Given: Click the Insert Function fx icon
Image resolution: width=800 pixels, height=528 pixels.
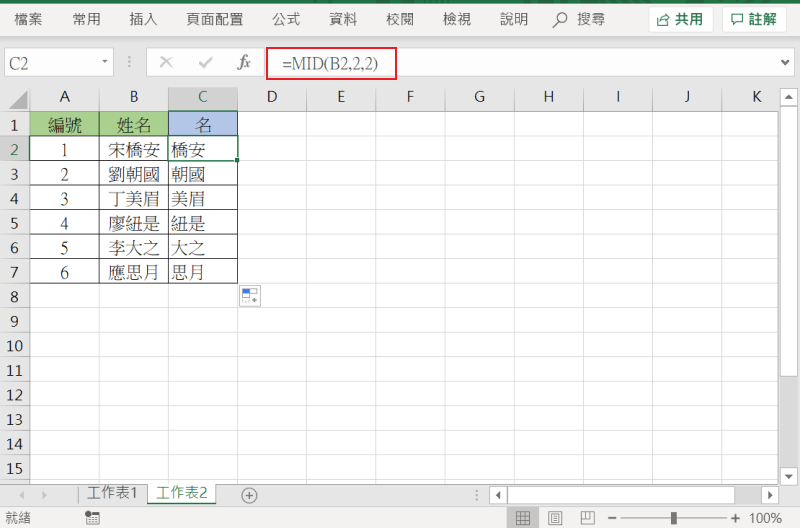Looking at the screenshot, I should (243, 63).
